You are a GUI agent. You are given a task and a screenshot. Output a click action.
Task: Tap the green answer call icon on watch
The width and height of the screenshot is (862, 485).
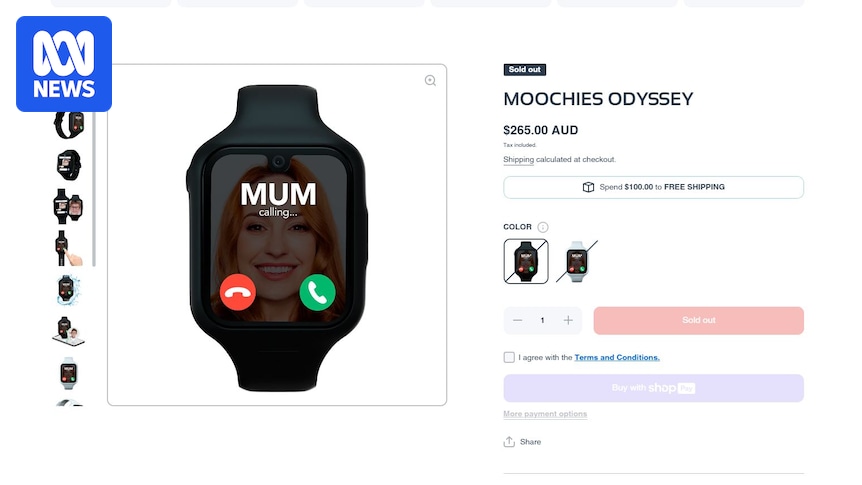pos(317,292)
